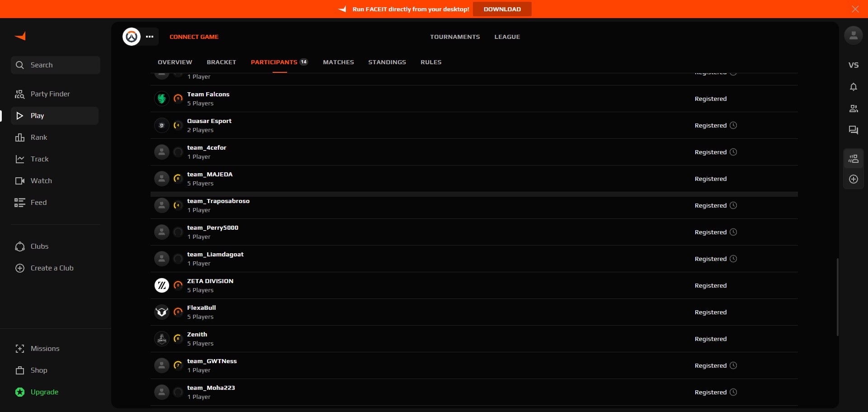The width and height of the screenshot is (868, 412).
Task: Click the create party plus icon
Action: [x=853, y=179]
